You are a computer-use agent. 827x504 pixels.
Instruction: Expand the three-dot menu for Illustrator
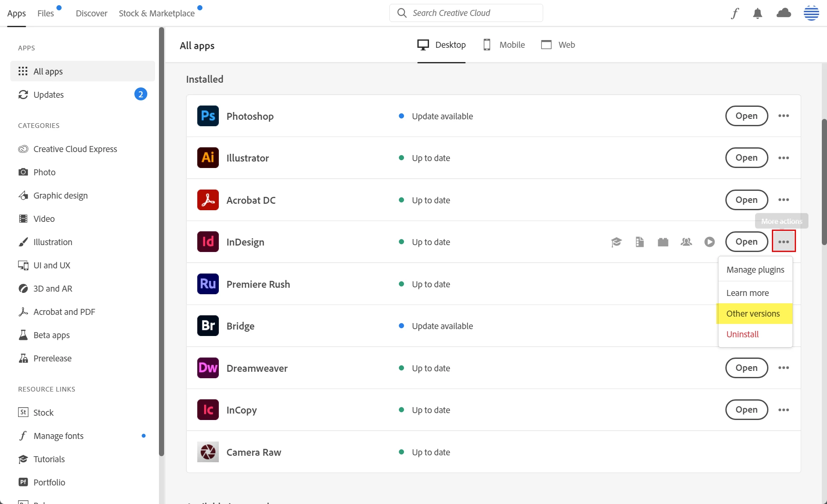(783, 158)
